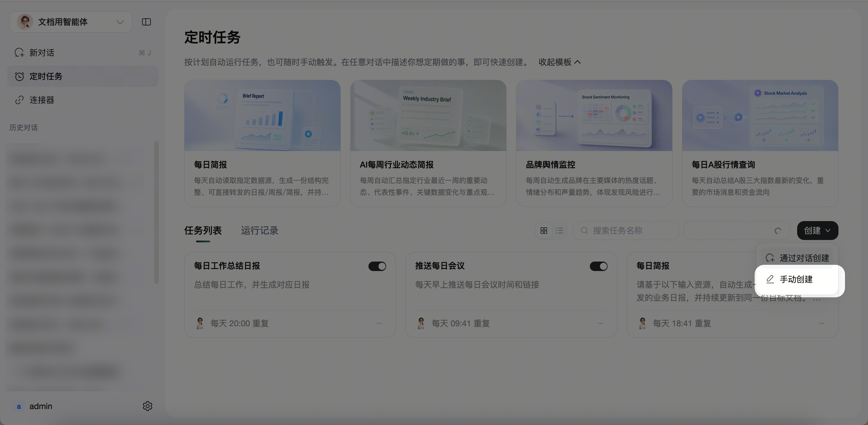This screenshot has height=425, width=868.
Task: Toggle the sidebar collapse icon
Action: click(146, 22)
